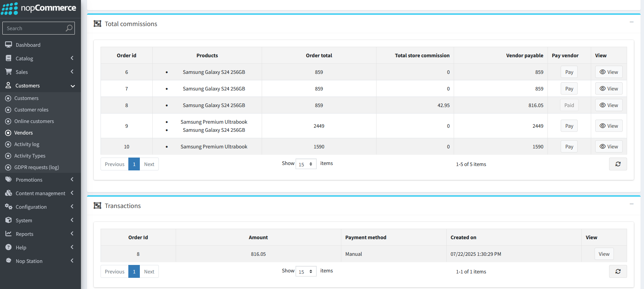Image resolution: width=644 pixels, height=289 pixels.
Task: Click the Catalog book icon
Action: [x=8, y=58]
